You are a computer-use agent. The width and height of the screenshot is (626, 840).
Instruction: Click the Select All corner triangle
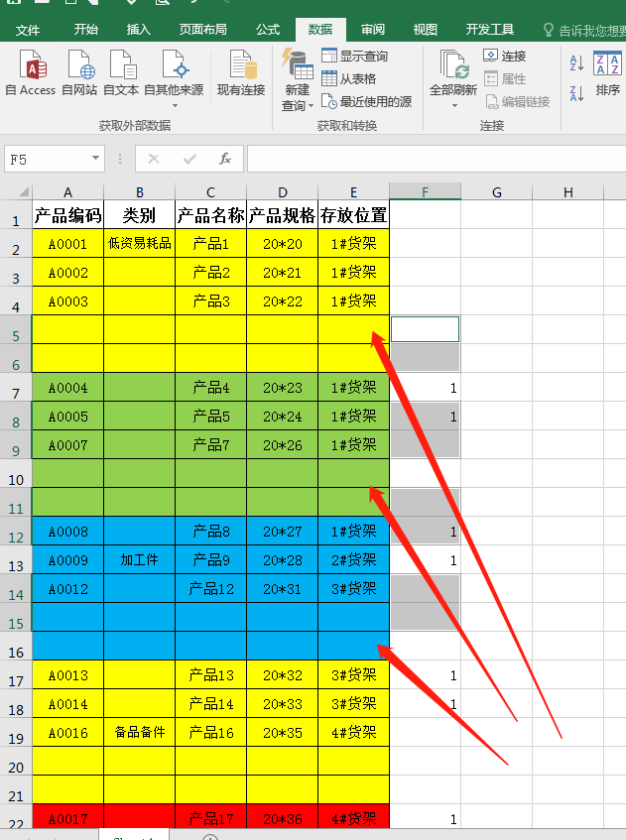pyautogui.click(x=24, y=191)
